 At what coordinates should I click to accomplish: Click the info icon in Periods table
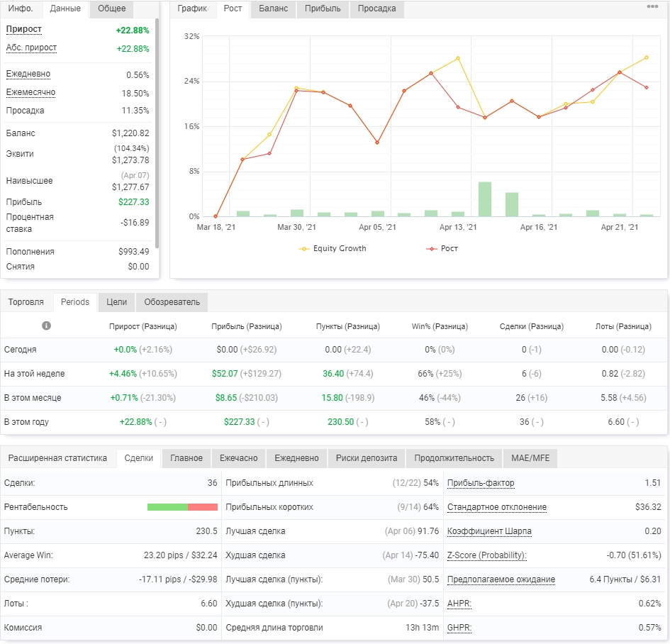46,326
